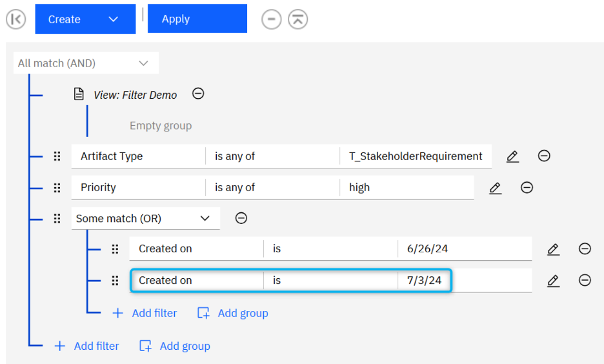Edit the Created on 6/26/24 filter
The height and width of the screenshot is (364, 604).
(x=553, y=249)
